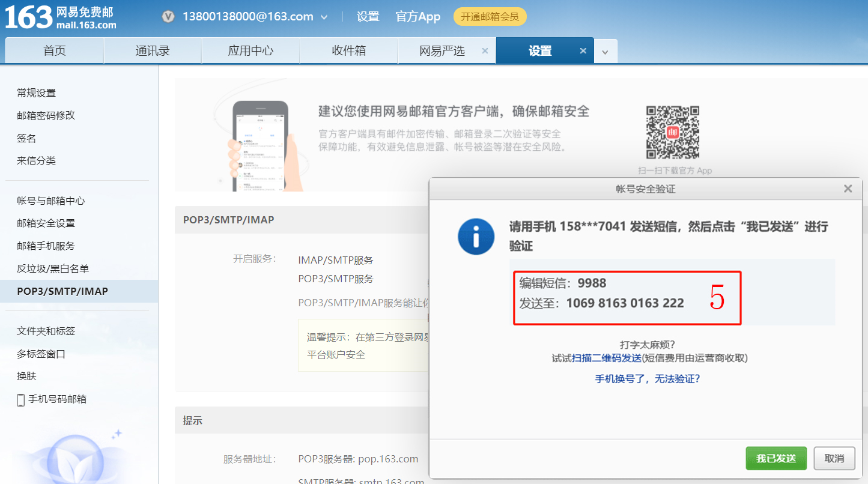Click the phone illustration in banner

[x=261, y=146]
